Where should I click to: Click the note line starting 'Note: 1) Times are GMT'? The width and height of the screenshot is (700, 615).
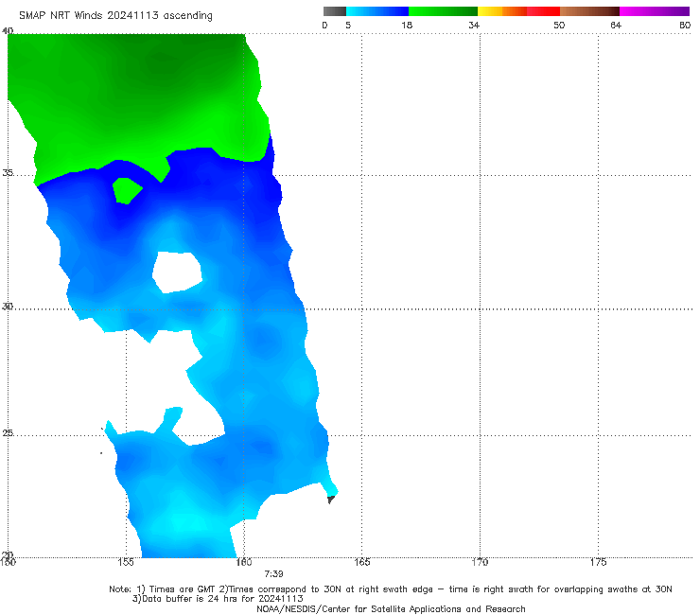[x=391, y=589]
